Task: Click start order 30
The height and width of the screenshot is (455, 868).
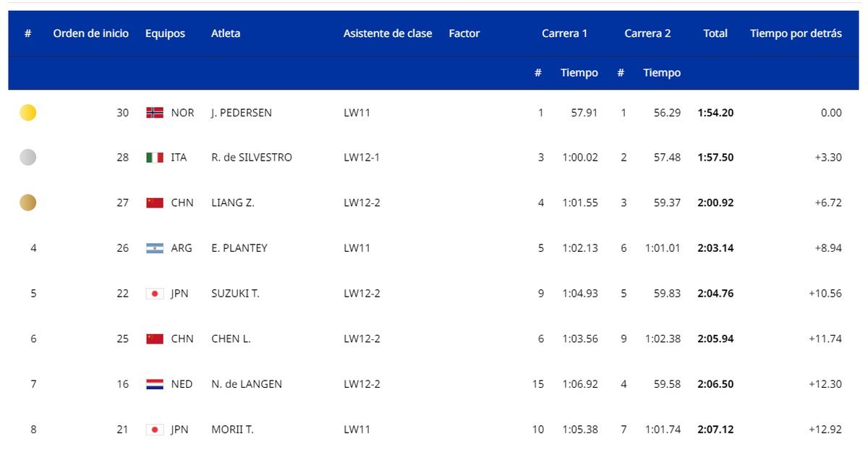Action: tap(123, 113)
